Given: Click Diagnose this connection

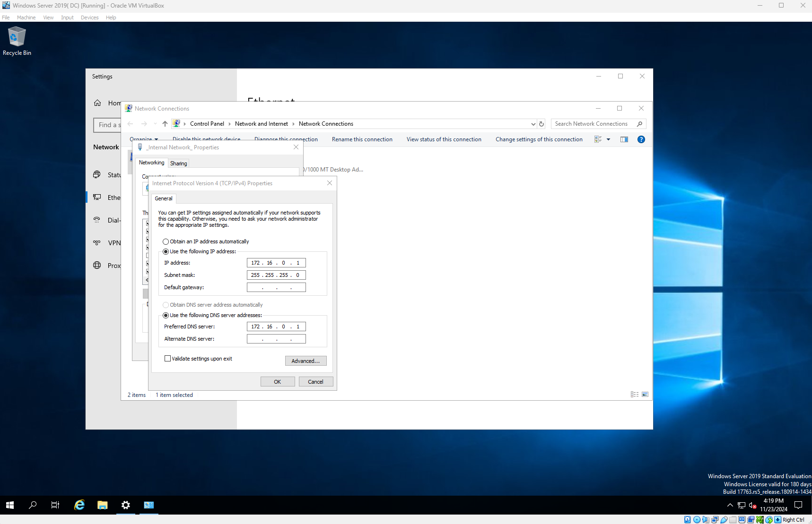Looking at the screenshot, I should click(x=286, y=139).
